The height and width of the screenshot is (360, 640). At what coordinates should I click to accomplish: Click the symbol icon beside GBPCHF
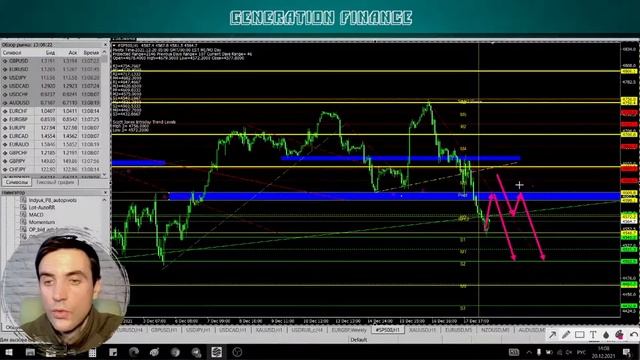tap(5, 153)
